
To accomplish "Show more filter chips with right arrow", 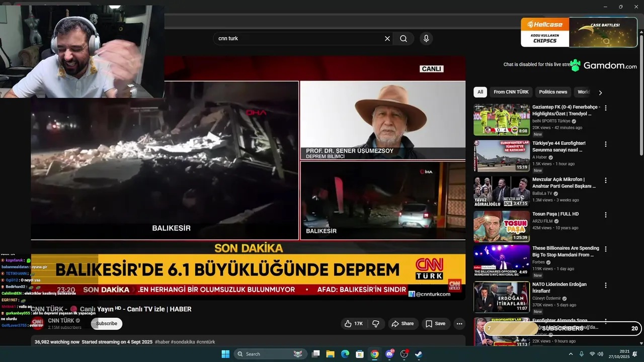I will point(600,93).
